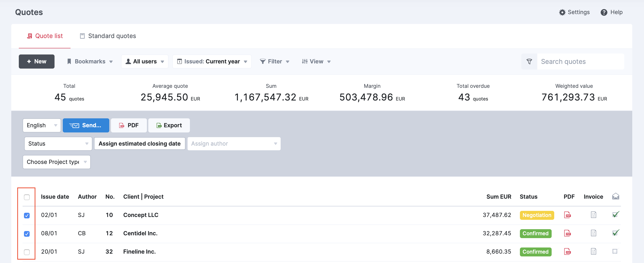Click Assign estimated closing date button
Image resolution: width=644 pixels, height=263 pixels.
click(140, 144)
